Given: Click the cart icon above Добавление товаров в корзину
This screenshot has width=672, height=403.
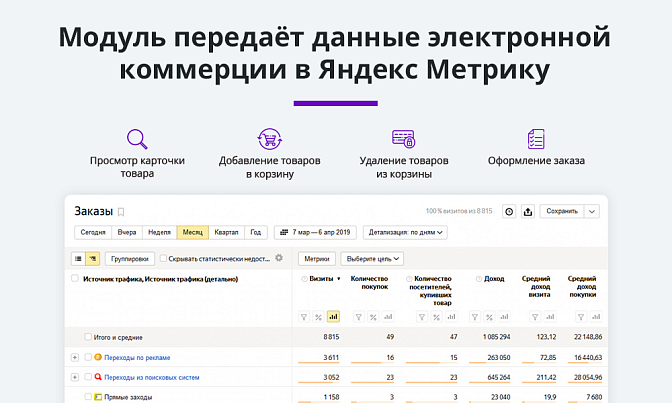Looking at the screenshot, I should coord(270,139).
